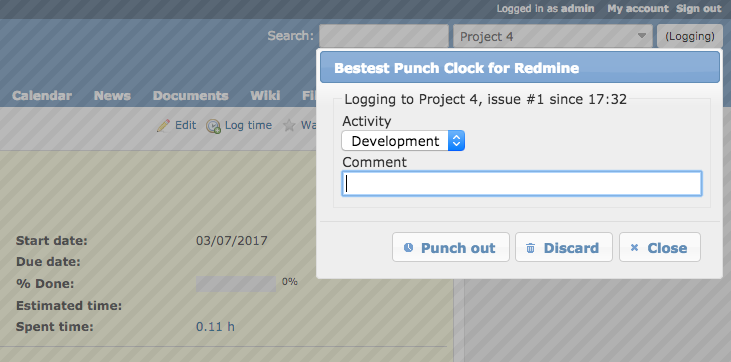Toggle the (Logging) punch clock button
This screenshot has height=362, width=731.
pyautogui.click(x=690, y=36)
